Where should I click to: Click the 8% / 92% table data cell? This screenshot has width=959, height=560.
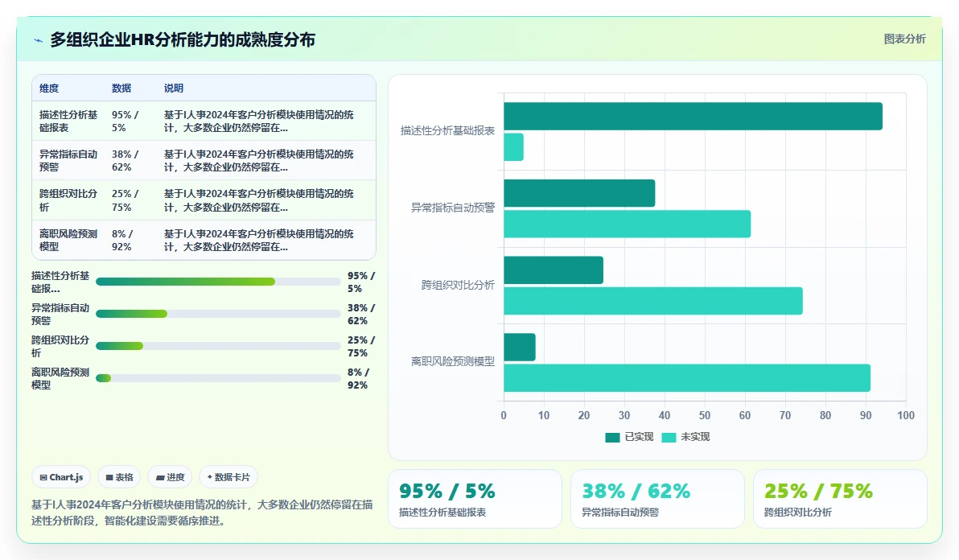(130, 241)
